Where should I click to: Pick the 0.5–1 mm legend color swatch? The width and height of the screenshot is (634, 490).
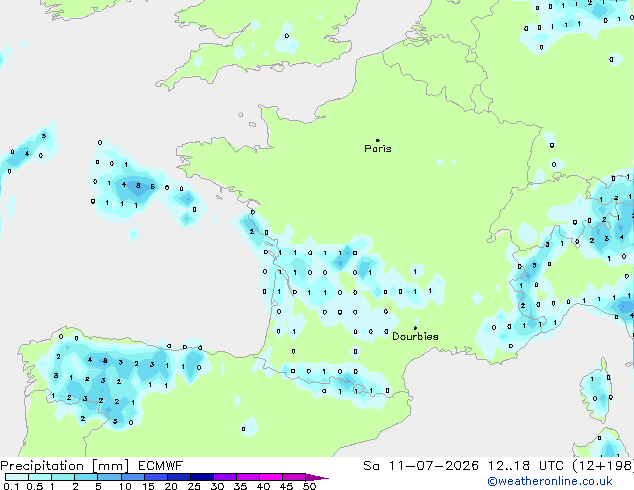(40, 477)
